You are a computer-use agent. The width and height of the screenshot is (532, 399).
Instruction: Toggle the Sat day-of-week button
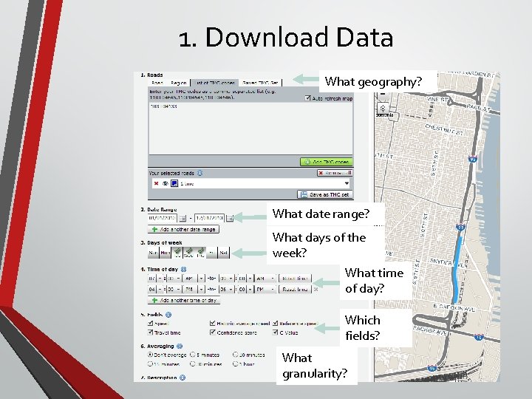224,253
